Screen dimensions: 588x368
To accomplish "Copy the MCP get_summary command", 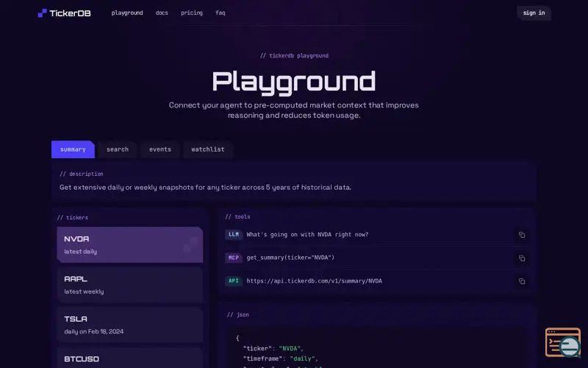I will coord(522,258).
